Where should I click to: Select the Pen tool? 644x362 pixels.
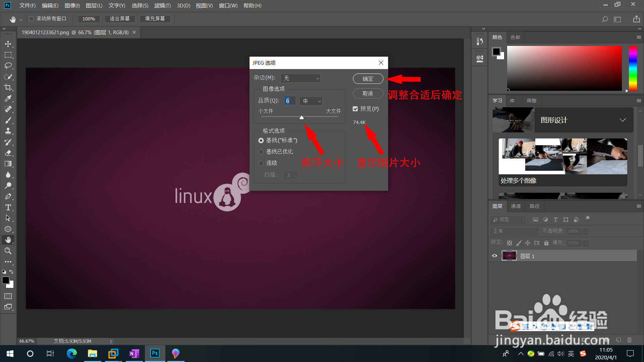tap(8, 196)
